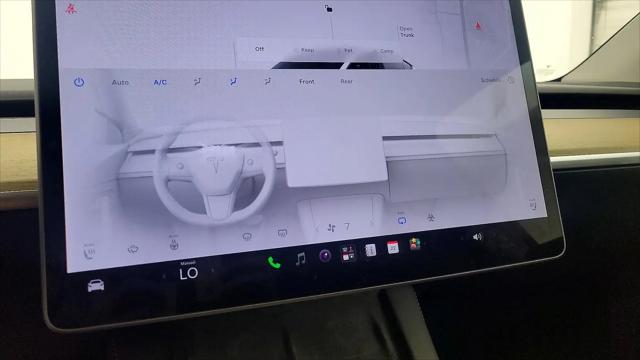The width and height of the screenshot is (640, 360).
Task: Toggle front windshield defrost left of rear defrost
Action: 247,236
